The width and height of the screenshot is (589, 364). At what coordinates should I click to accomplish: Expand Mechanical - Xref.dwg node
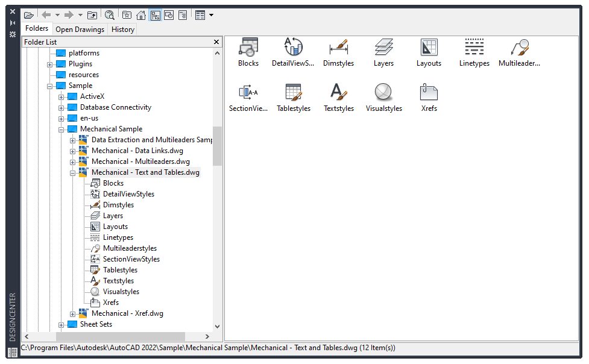tap(73, 314)
